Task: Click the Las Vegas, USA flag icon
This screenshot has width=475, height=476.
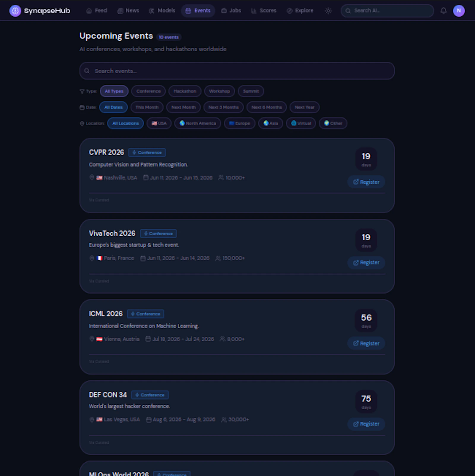Action: coord(99,420)
